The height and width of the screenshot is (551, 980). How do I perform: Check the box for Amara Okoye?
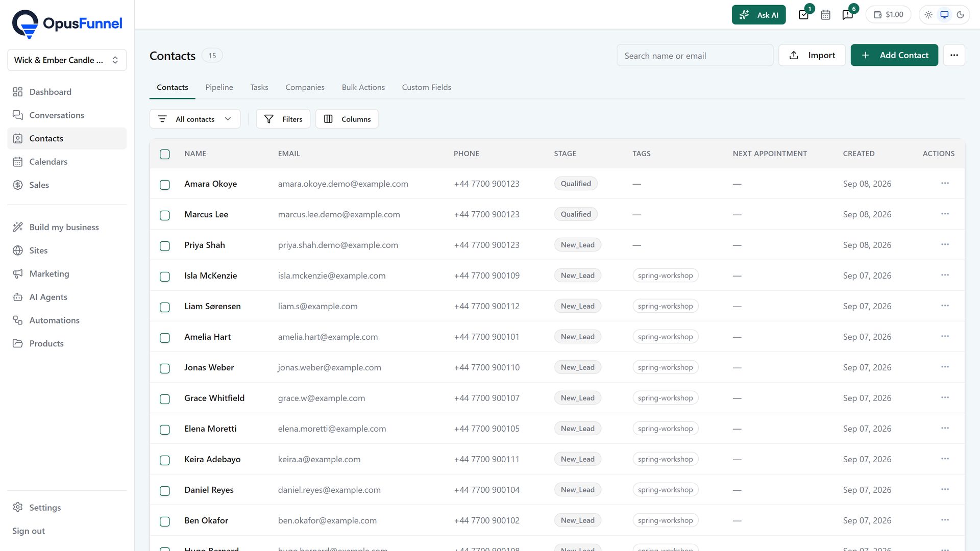pyautogui.click(x=164, y=185)
